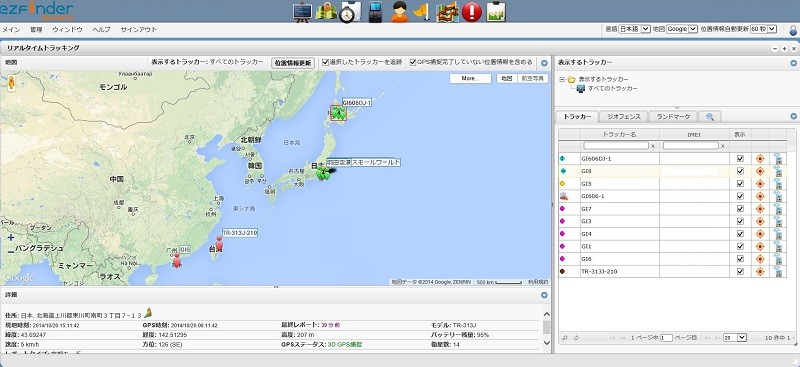Uncheck display checkbox for TR-313J-210
The image size is (800, 367).
point(740,272)
